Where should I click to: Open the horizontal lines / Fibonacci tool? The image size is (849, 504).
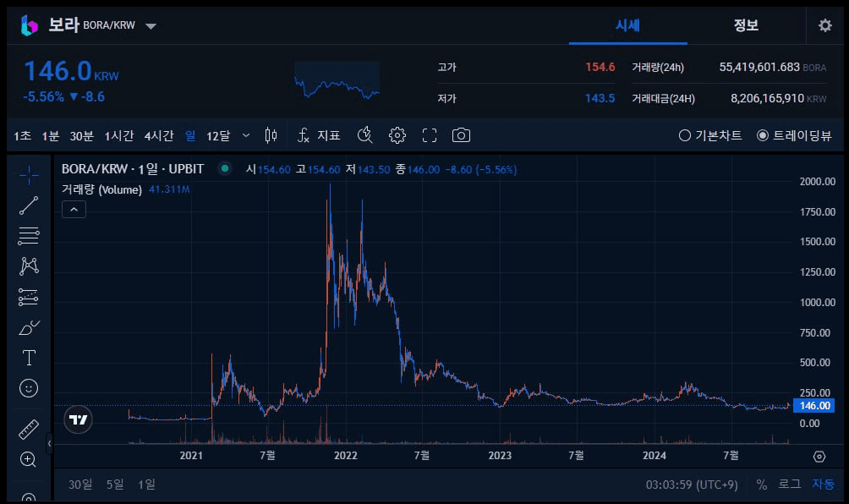29,236
